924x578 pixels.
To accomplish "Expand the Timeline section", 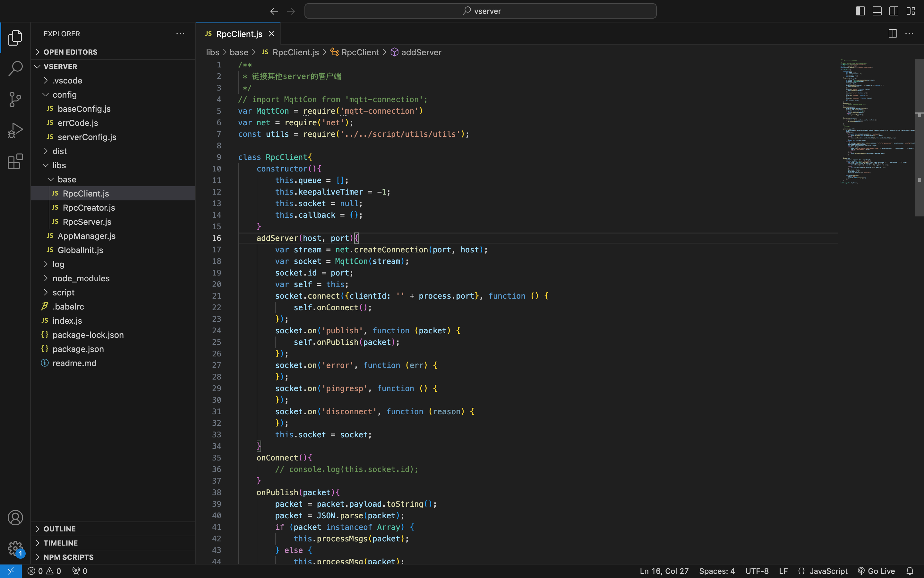I will (x=113, y=543).
